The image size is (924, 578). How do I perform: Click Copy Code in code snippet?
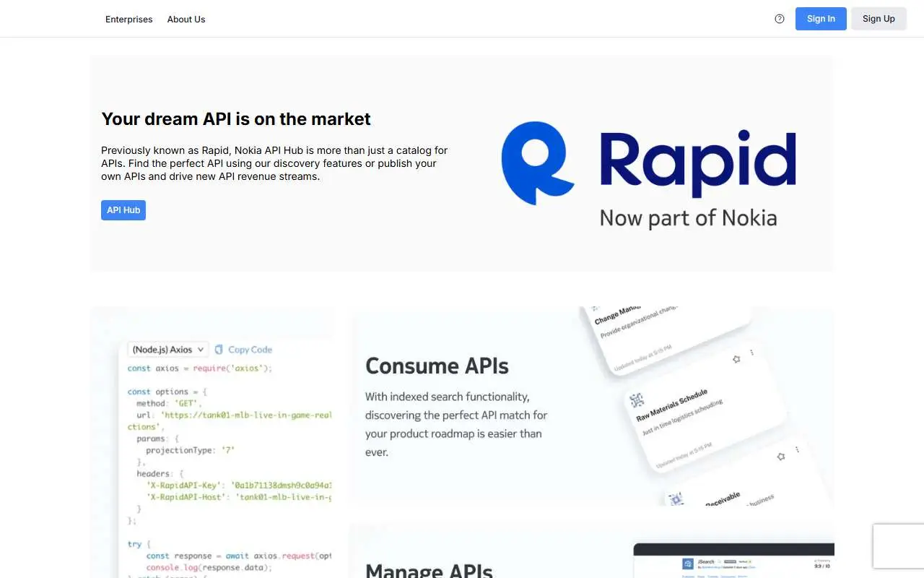coord(250,350)
